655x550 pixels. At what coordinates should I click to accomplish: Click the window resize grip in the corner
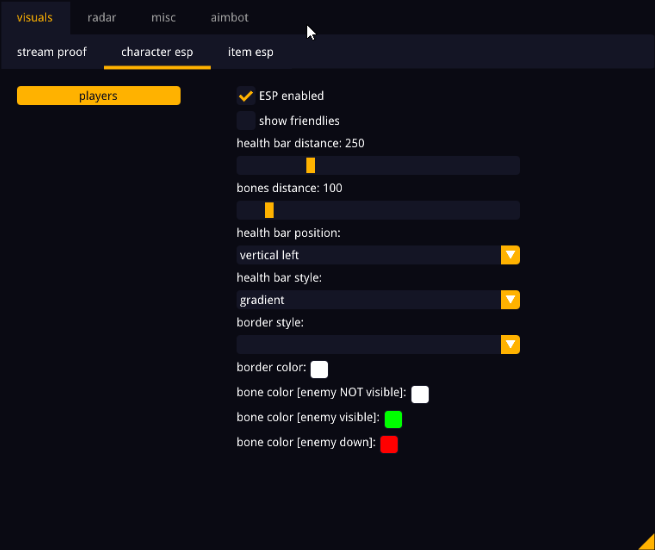pyautogui.click(x=647, y=542)
